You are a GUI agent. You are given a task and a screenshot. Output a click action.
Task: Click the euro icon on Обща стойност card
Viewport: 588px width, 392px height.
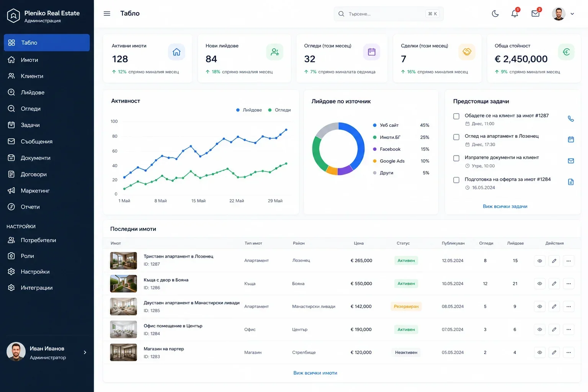[567, 52]
